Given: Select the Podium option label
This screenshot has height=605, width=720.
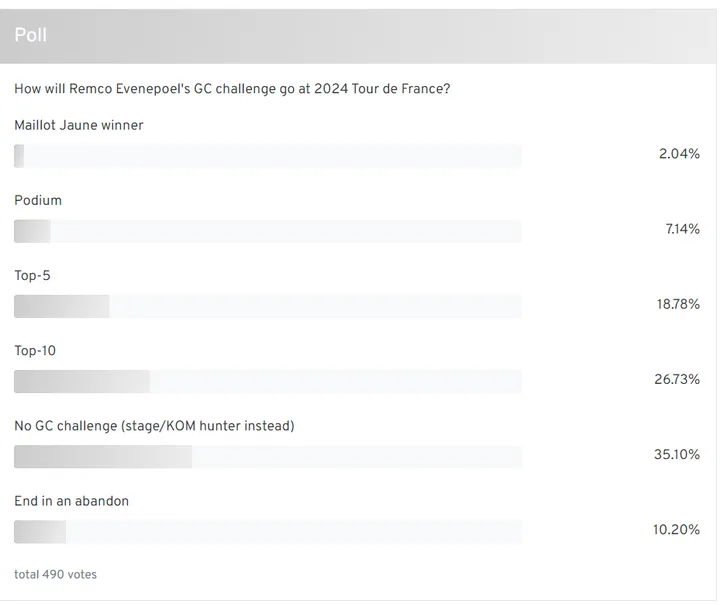Looking at the screenshot, I should point(38,200).
